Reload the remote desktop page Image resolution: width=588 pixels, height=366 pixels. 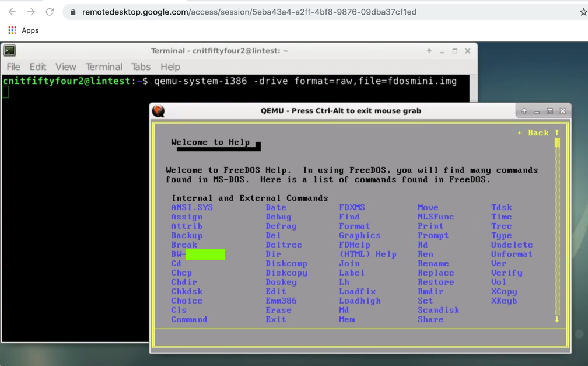(x=50, y=12)
